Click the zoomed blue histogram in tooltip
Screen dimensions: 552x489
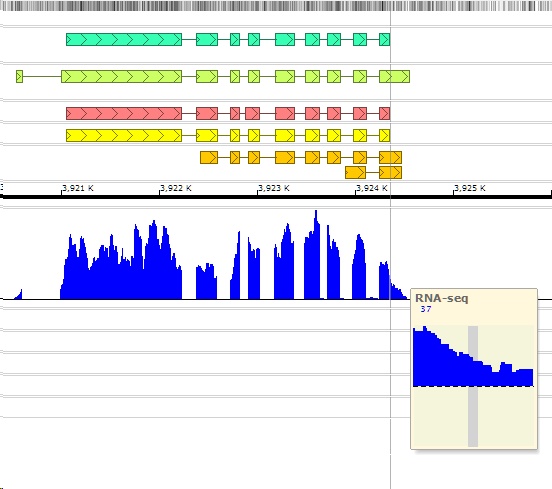coord(473,356)
